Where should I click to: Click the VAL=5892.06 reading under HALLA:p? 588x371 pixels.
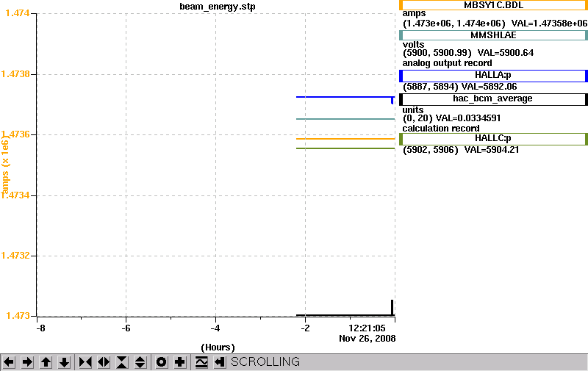pyautogui.click(x=489, y=87)
